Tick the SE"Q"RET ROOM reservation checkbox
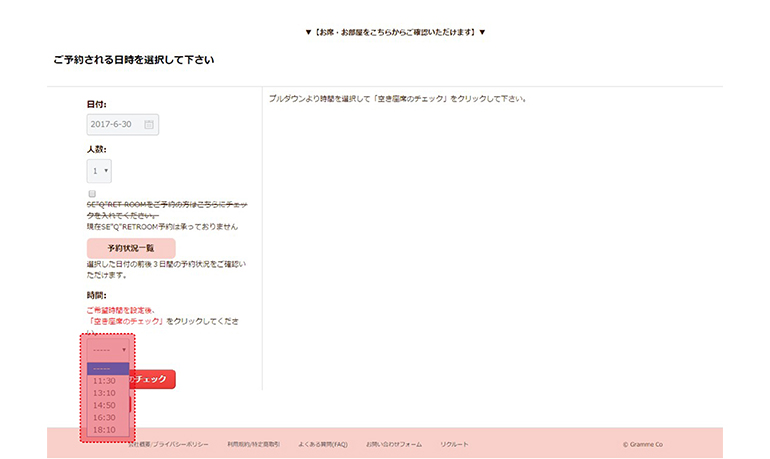 (x=92, y=193)
